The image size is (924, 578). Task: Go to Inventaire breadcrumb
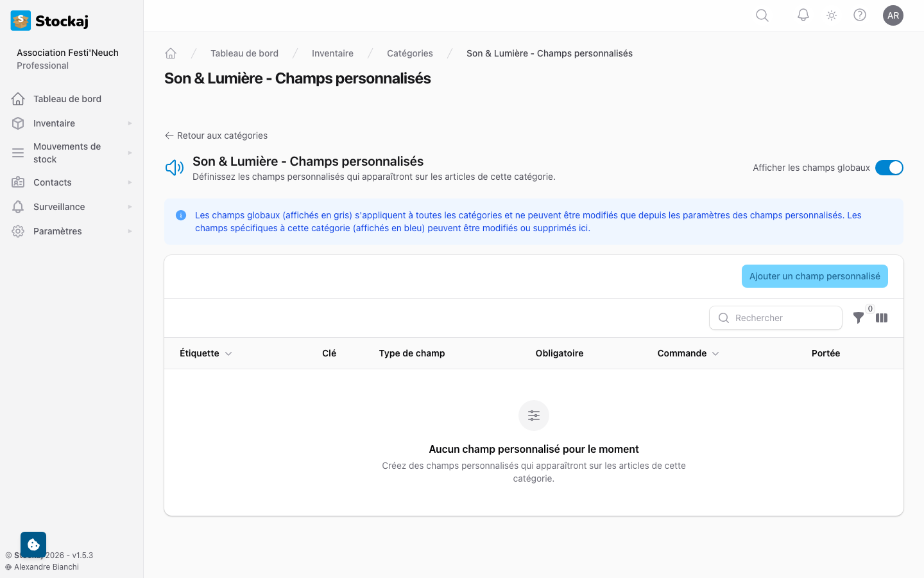pos(332,53)
